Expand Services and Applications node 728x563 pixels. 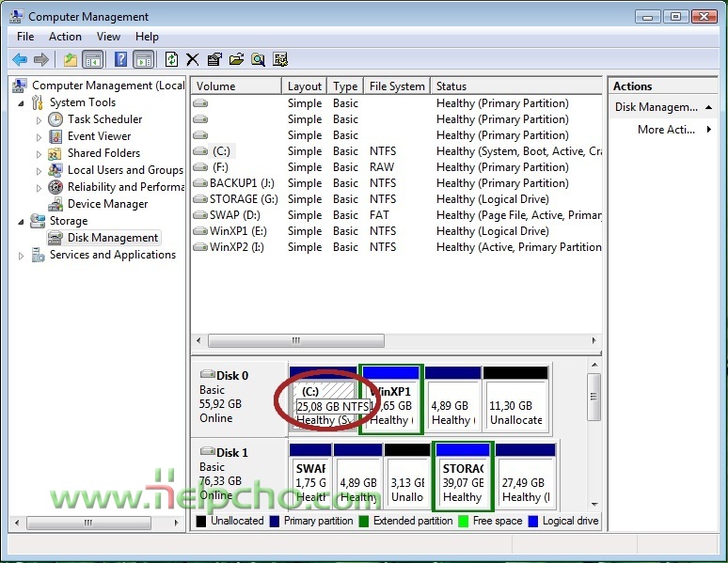21,256
